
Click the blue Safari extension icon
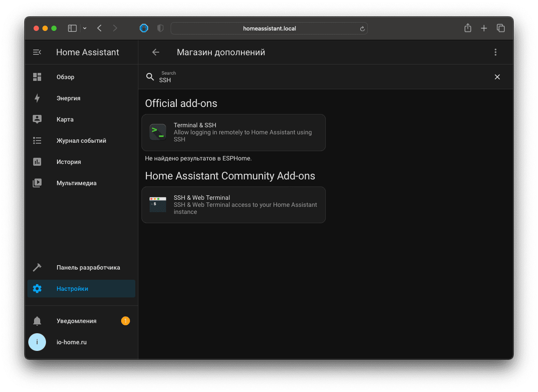(144, 28)
